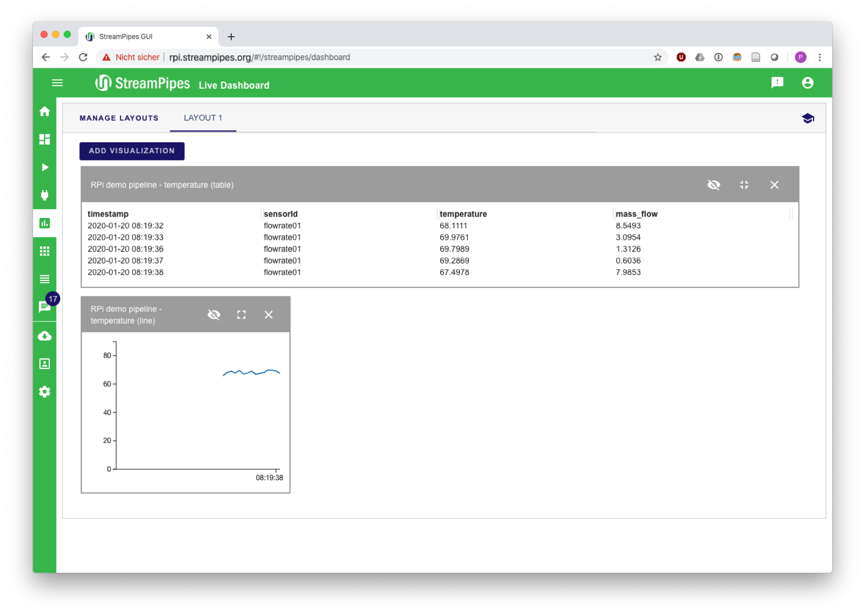
Task: Open the apps grid icon in sidebar
Action: coord(45,251)
